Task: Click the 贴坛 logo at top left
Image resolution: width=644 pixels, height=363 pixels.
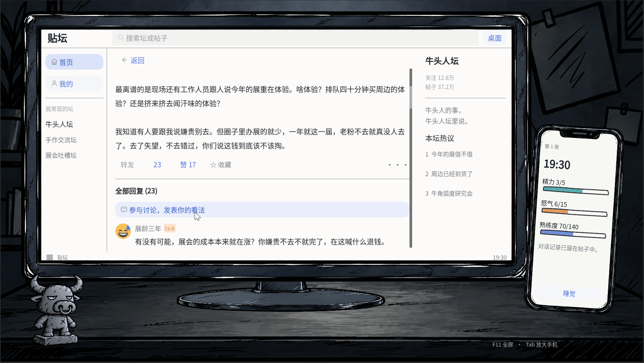Action: click(57, 38)
